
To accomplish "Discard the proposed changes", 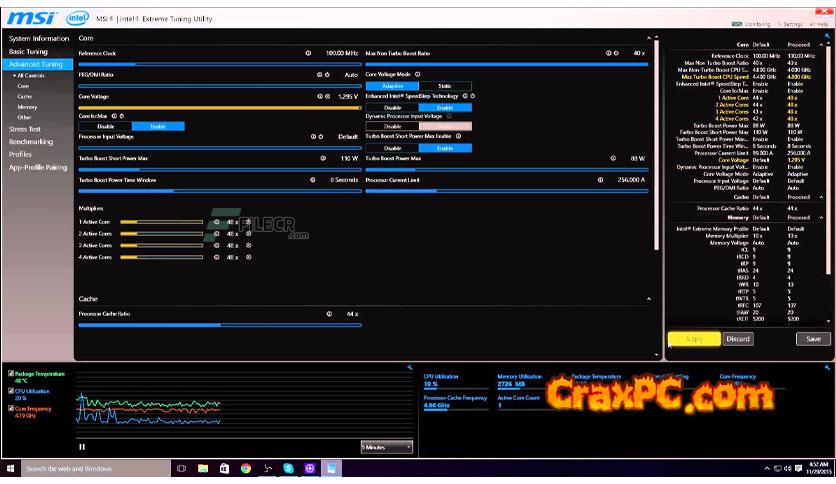I will 738,339.
